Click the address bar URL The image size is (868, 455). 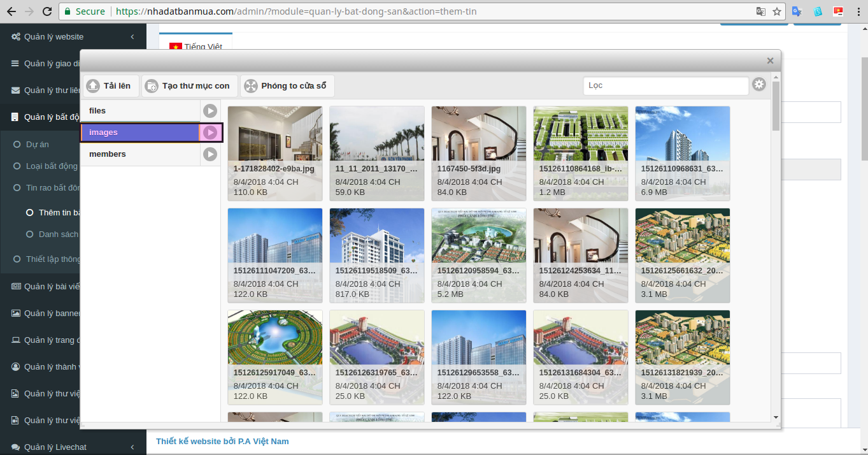click(x=296, y=11)
